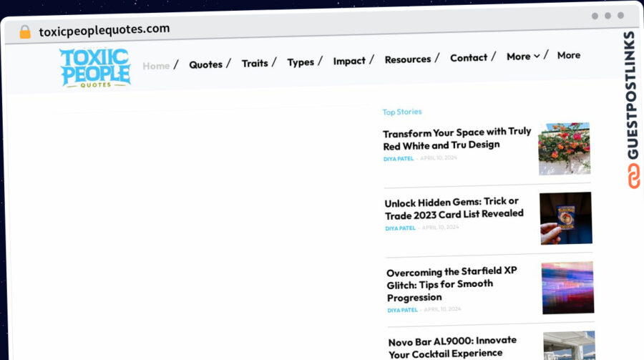Click the last More menu item
Viewport: 644px width, 360px height.
pyautogui.click(x=569, y=55)
